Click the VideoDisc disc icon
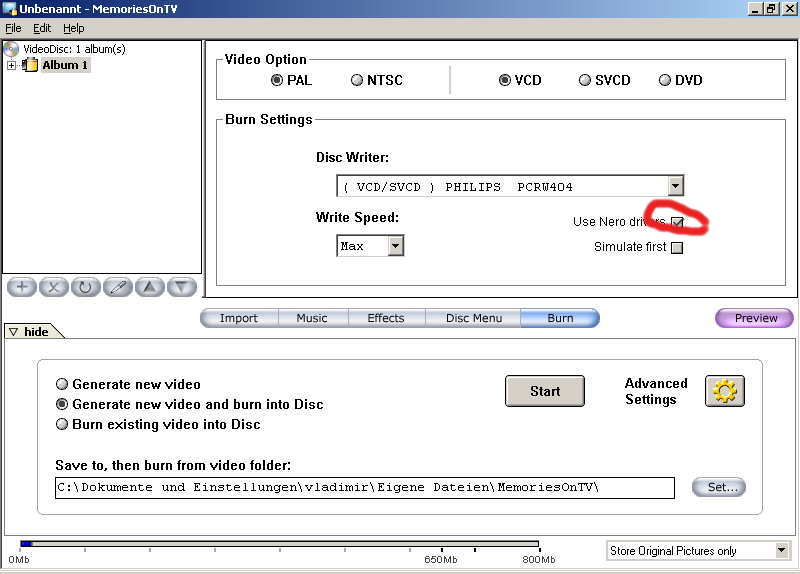Screen dimensions: 800x574 point(11,49)
